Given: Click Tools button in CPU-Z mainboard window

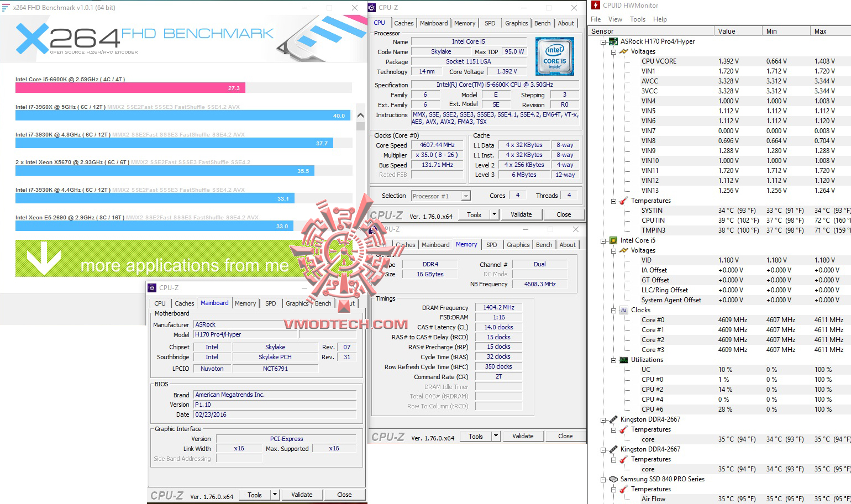Looking at the screenshot, I should pyautogui.click(x=255, y=495).
